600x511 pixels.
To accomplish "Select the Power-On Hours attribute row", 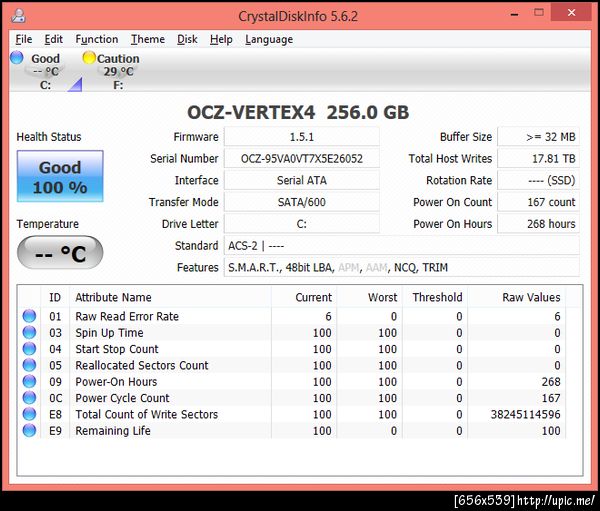I will click(x=292, y=382).
